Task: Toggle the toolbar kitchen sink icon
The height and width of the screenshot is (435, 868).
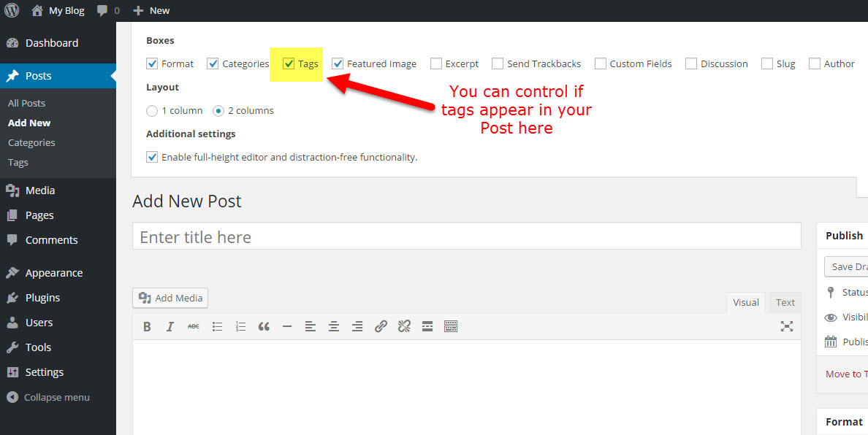Action: coord(451,327)
